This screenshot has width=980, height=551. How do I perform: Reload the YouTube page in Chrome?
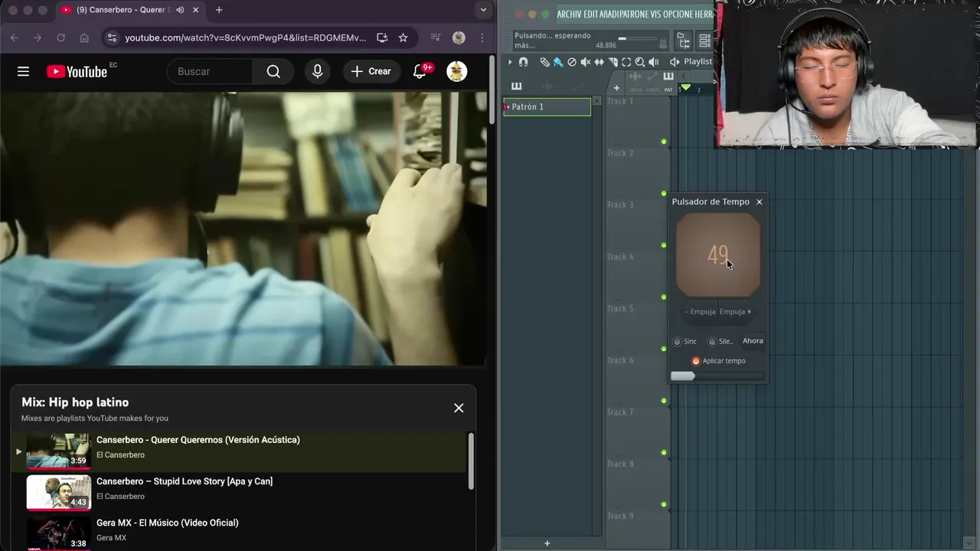coord(60,37)
